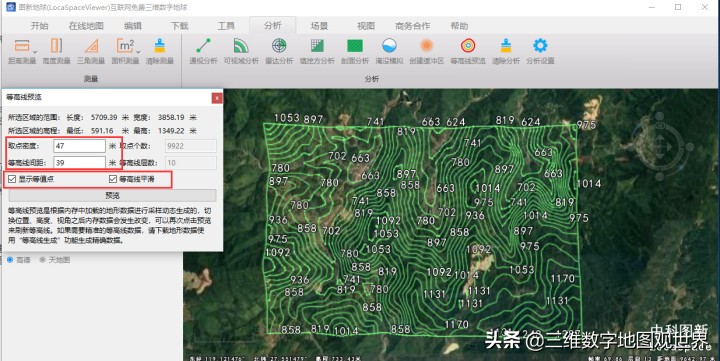Click the 预览 preview button
Screen dimensions: 720x361
pos(112,196)
